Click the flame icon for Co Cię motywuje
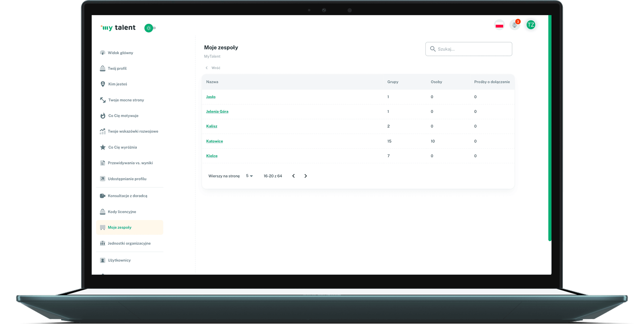 [x=103, y=116]
